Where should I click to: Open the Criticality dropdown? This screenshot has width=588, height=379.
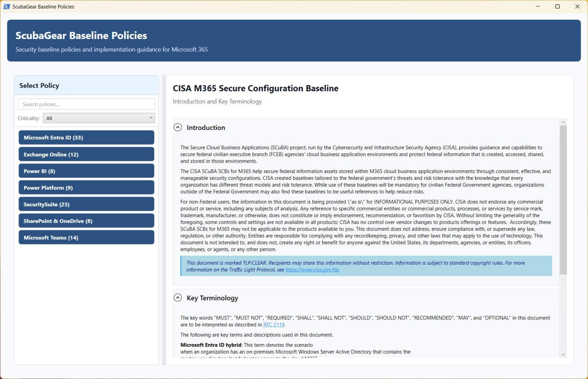tap(99, 118)
